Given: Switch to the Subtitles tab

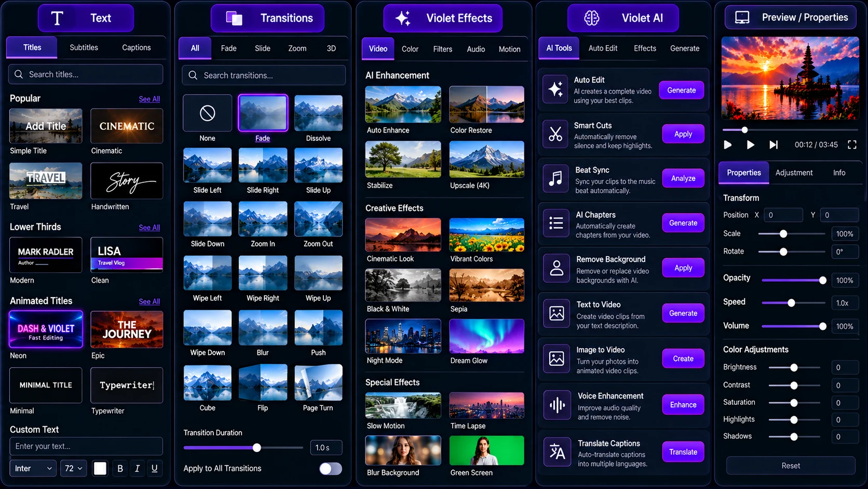Looking at the screenshot, I should tap(84, 47).
